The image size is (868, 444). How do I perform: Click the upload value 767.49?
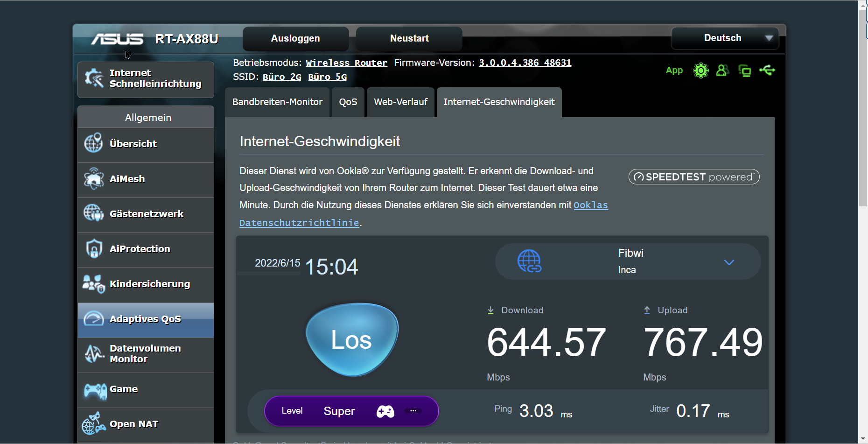coord(703,342)
